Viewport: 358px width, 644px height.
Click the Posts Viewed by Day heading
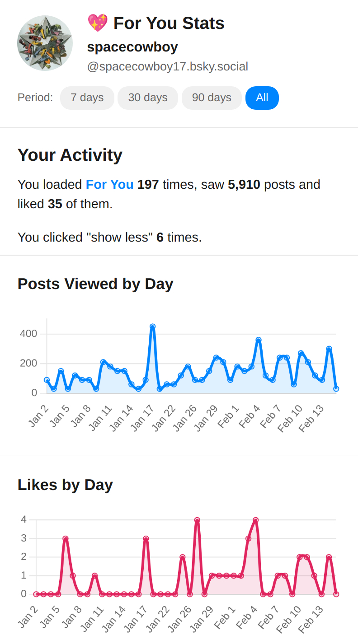click(x=95, y=284)
